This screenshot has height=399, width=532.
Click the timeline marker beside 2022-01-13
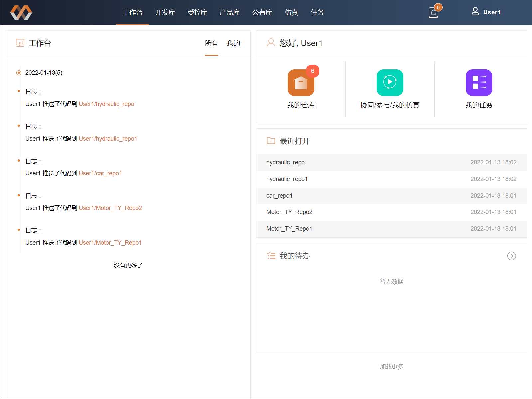(19, 73)
